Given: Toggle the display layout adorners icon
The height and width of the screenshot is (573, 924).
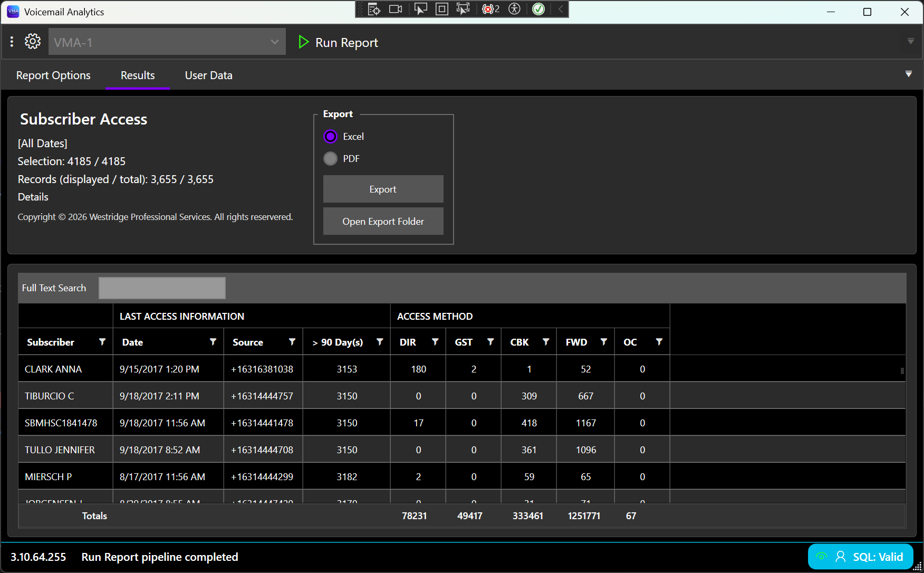Looking at the screenshot, I should pyautogui.click(x=442, y=9).
